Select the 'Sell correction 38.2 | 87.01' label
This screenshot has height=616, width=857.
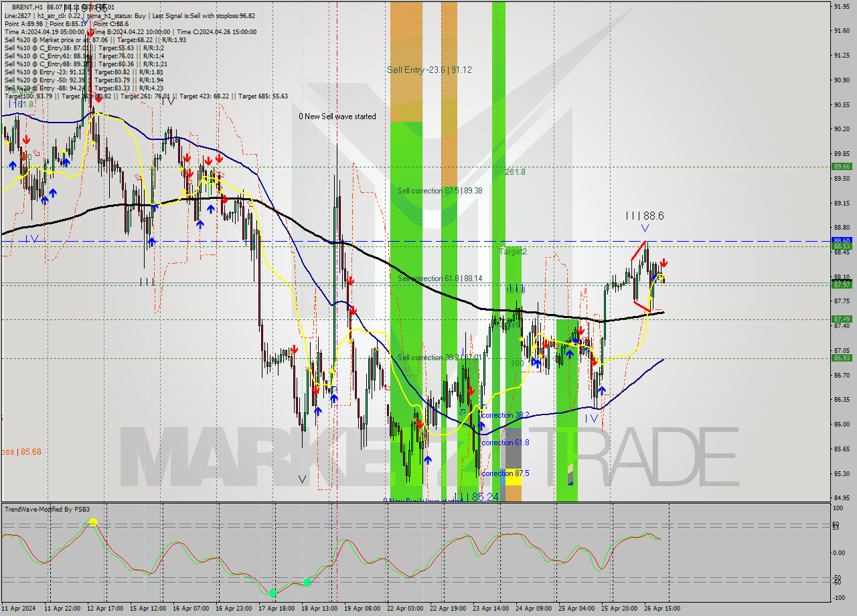click(439, 358)
